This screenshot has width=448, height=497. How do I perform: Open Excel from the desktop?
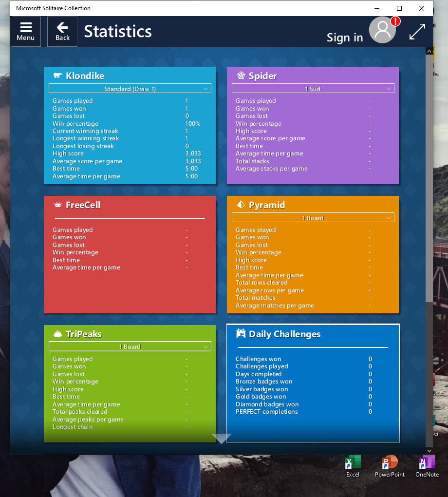(x=353, y=466)
